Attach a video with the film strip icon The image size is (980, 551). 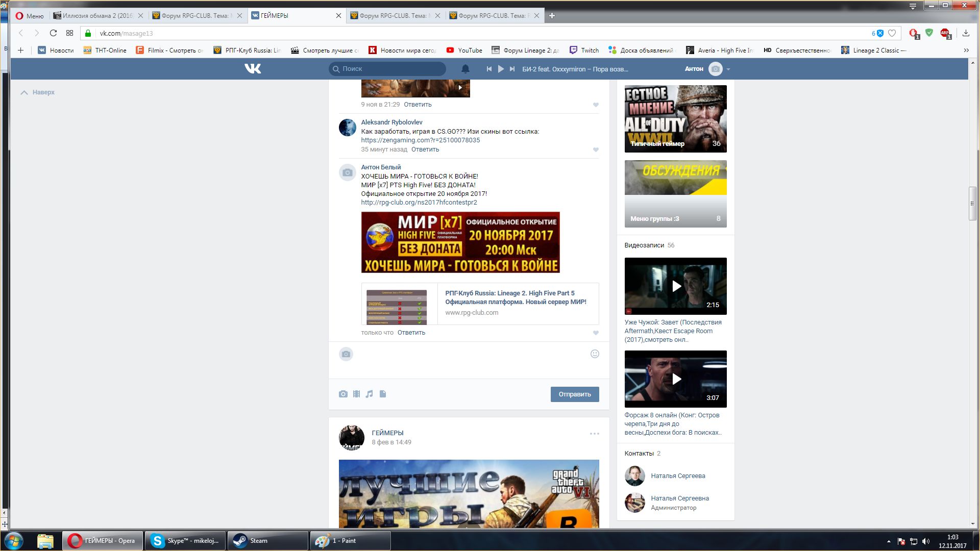tap(356, 394)
